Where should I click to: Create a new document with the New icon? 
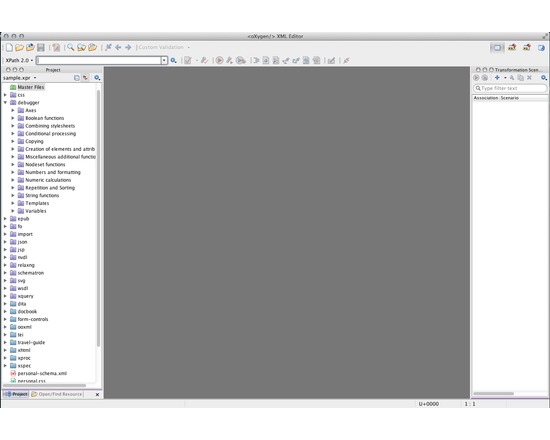coord(9,47)
